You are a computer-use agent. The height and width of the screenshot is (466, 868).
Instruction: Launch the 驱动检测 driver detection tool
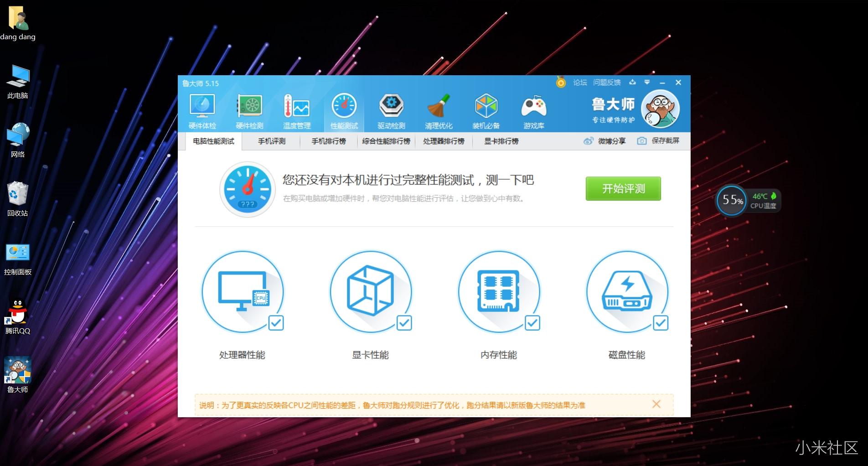click(x=391, y=109)
